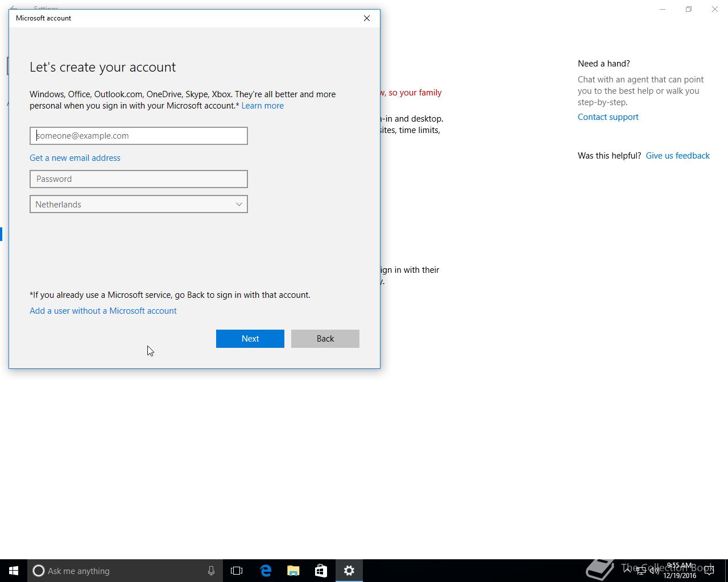Screen dimensions: 728x582
Task: Open the Netherlands country dropdown
Action: (139, 204)
